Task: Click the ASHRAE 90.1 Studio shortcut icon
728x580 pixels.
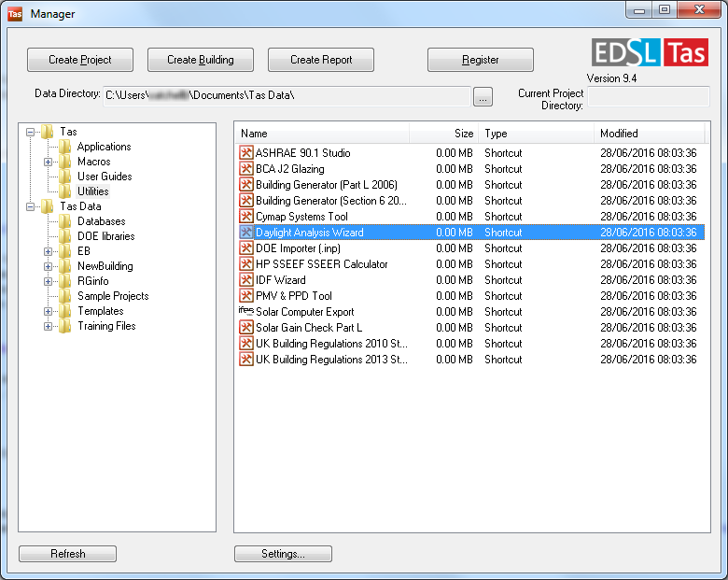Action: pos(246,152)
